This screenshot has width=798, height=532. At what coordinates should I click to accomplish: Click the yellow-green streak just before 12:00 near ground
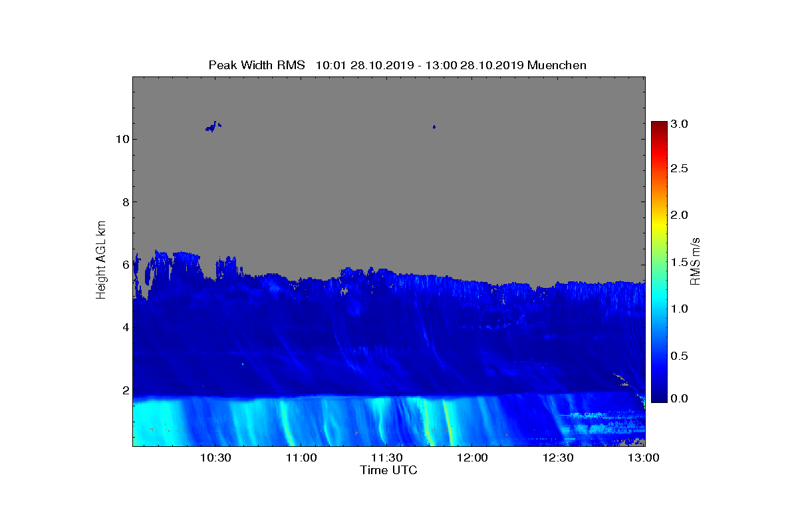click(x=447, y=422)
